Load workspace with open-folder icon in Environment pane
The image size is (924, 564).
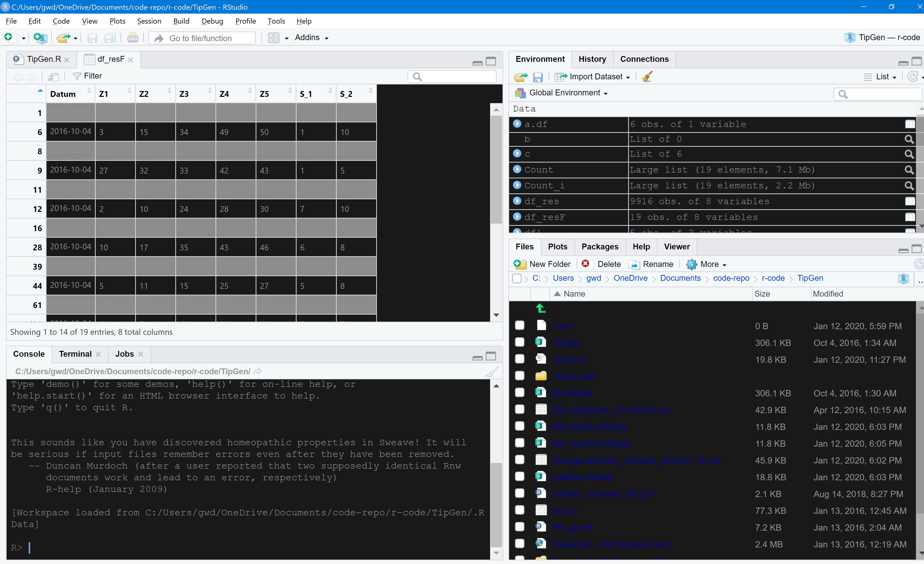(x=520, y=76)
